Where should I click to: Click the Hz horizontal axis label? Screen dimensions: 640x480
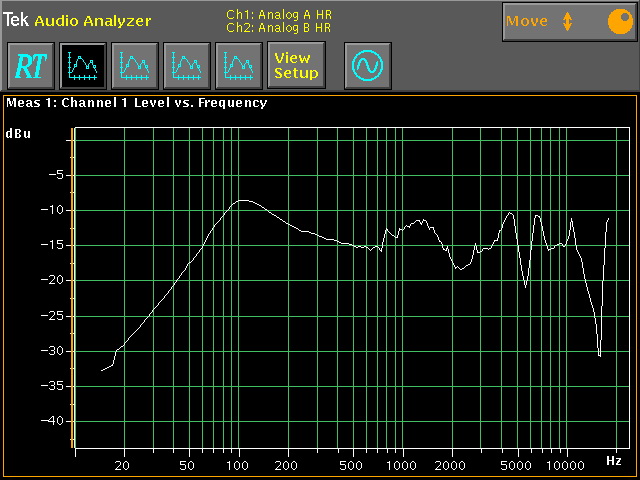(x=614, y=460)
